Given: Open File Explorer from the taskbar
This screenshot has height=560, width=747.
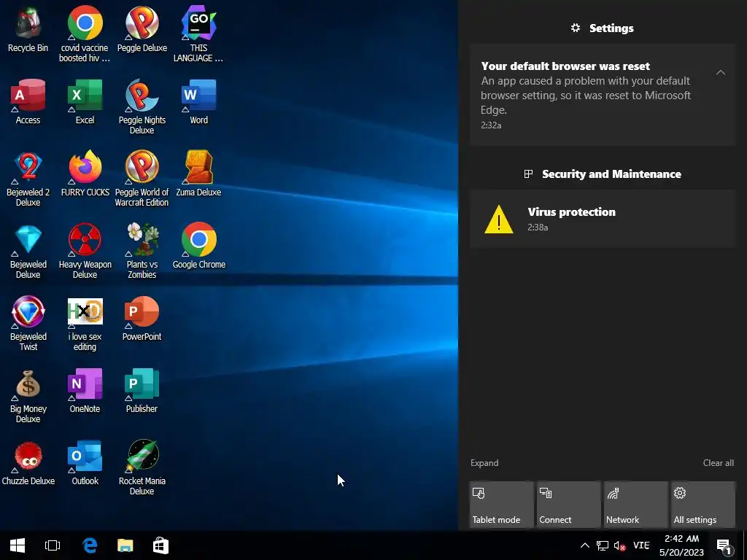Looking at the screenshot, I should 125,545.
